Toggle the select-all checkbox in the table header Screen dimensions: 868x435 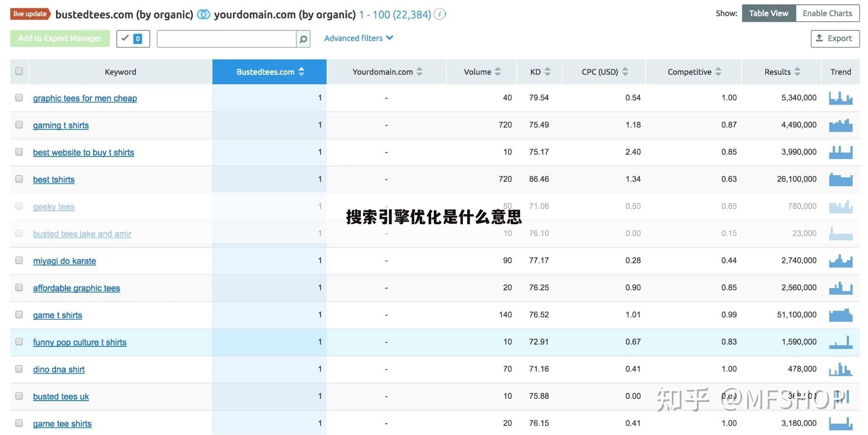pos(19,70)
